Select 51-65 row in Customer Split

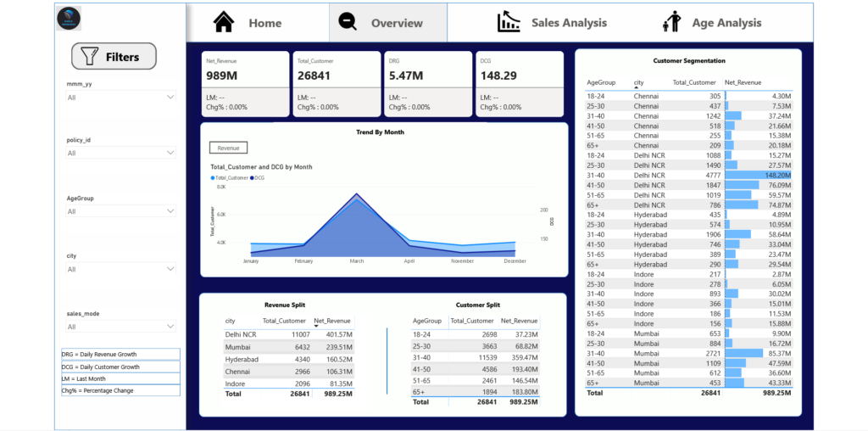pyautogui.click(x=476, y=381)
